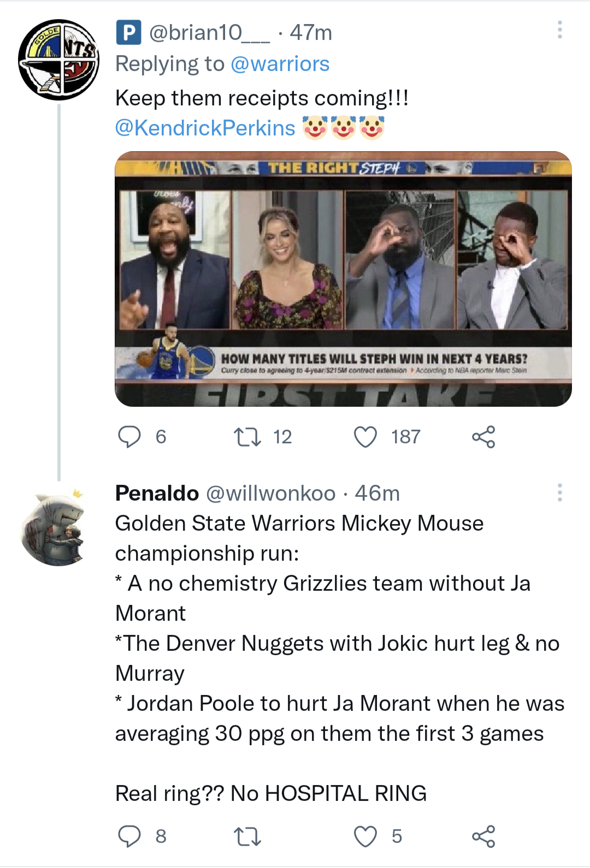Click the reply icon on Penaldo's tweet
Viewport: 590px width, 868px height.
point(131,835)
